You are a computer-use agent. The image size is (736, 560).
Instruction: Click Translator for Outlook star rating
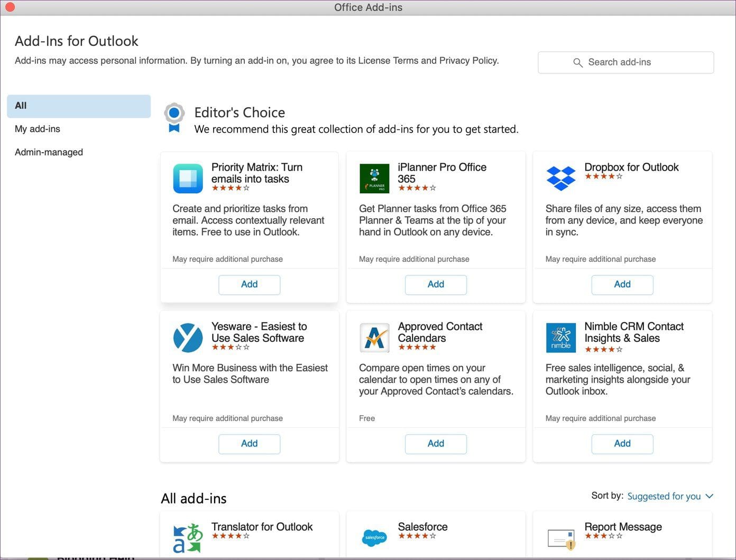231,536
